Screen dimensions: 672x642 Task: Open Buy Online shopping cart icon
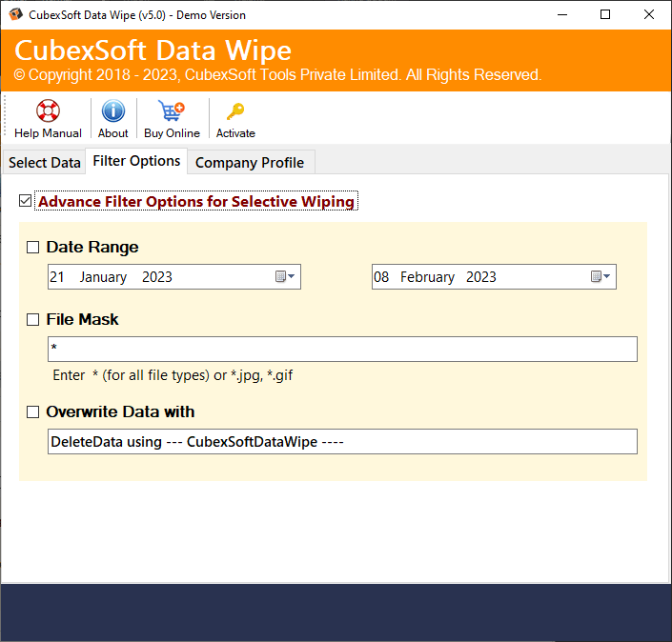coord(172,111)
